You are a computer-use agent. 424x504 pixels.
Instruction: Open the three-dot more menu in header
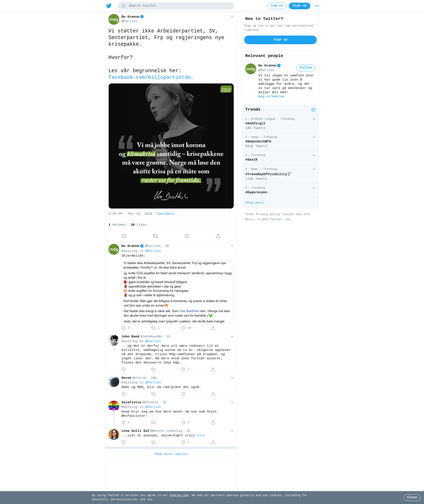point(317,6)
